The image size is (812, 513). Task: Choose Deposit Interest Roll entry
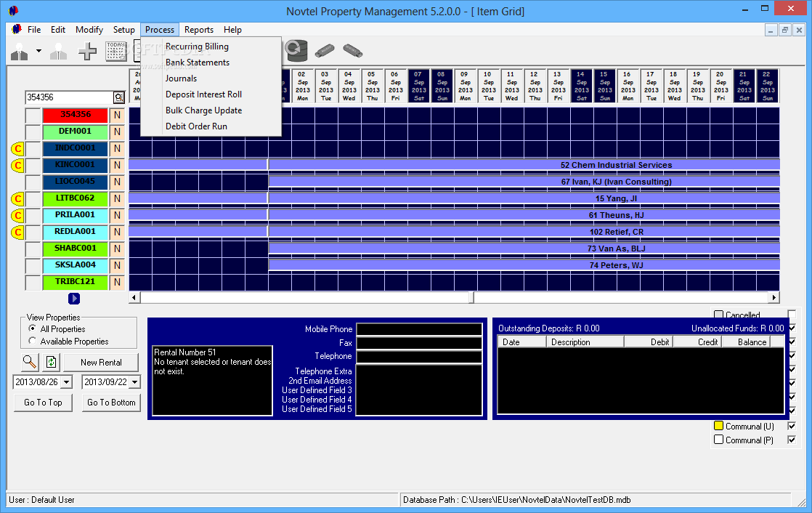[203, 94]
